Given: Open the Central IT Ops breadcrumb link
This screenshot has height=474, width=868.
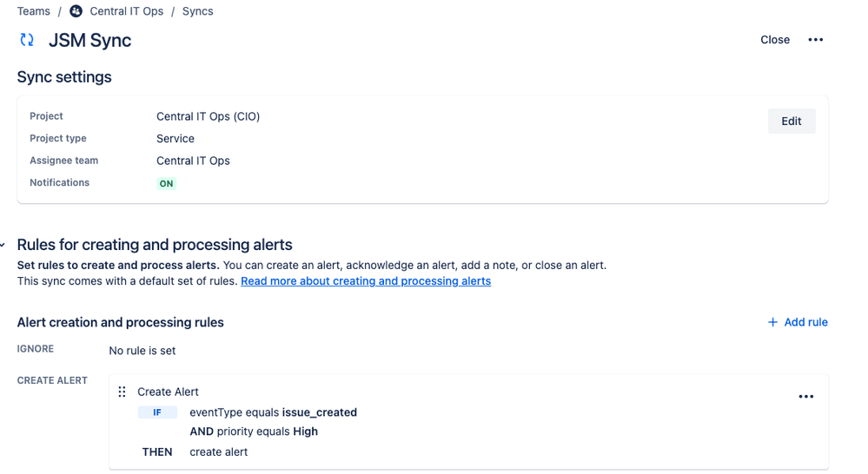Looking at the screenshot, I should click(126, 11).
